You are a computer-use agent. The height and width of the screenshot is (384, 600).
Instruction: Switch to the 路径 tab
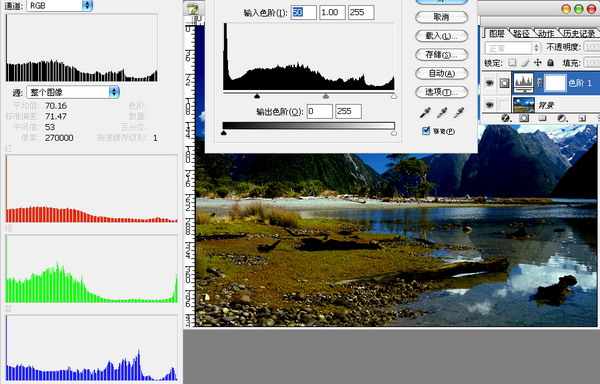click(x=521, y=34)
